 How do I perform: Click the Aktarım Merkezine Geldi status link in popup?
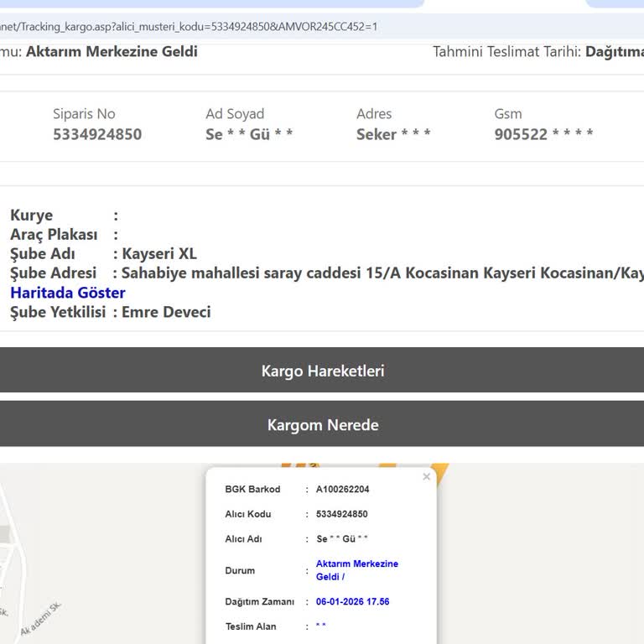click(356, 570)
